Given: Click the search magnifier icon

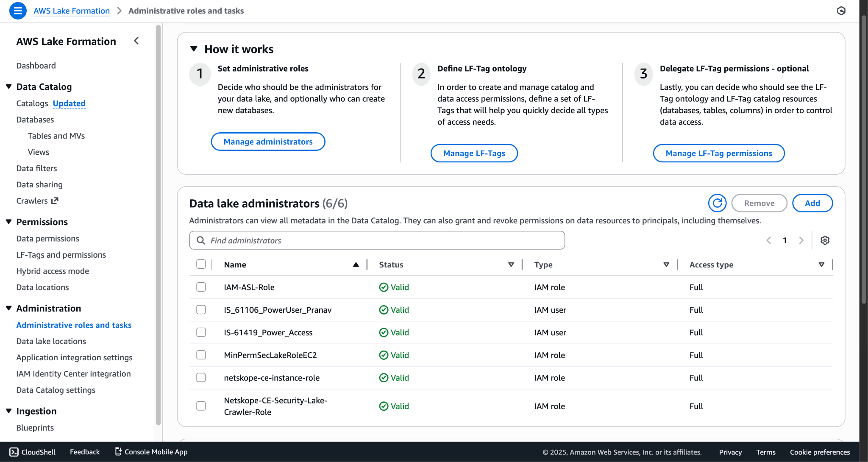Looking at the screenshot, I should tap(201, 240).
